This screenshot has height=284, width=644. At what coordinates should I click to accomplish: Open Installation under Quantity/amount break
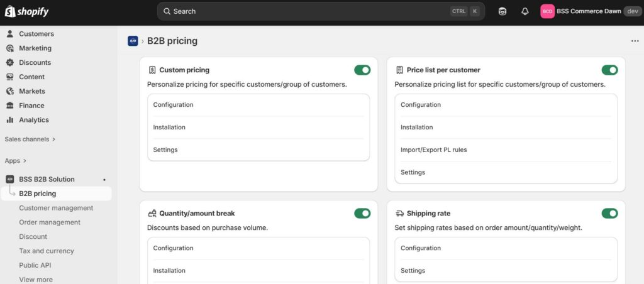[258, 271]
